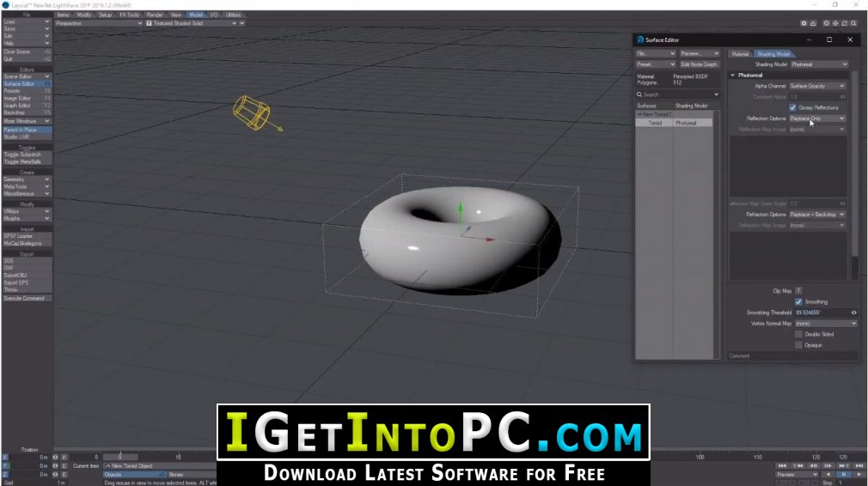Select the Toroid surface row

click(x=675, y=123)
